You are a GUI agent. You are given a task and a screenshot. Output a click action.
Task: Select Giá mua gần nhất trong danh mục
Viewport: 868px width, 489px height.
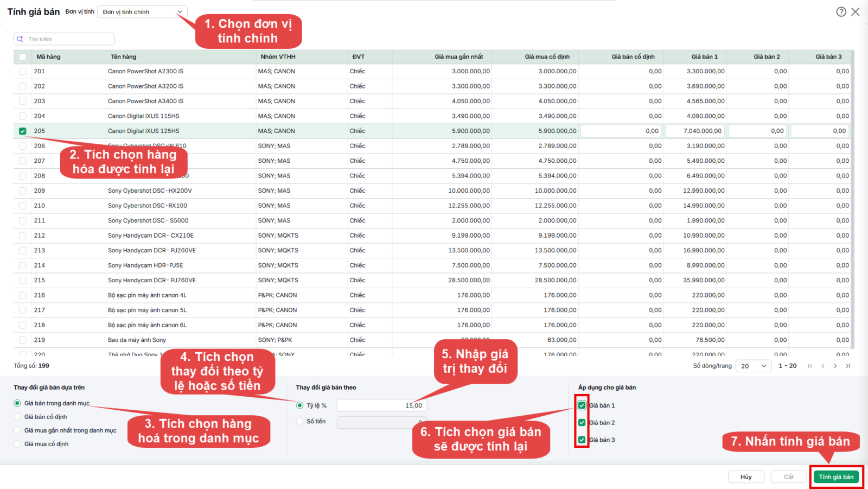[17, 430]
